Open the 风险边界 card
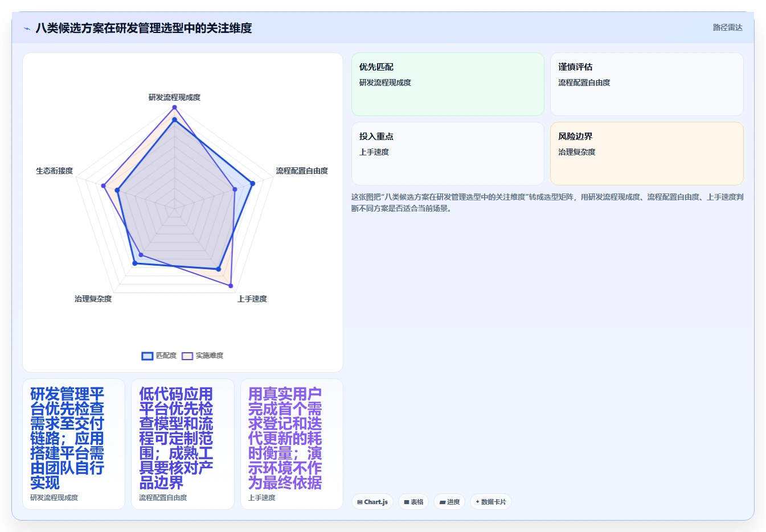 click(646, 154)
